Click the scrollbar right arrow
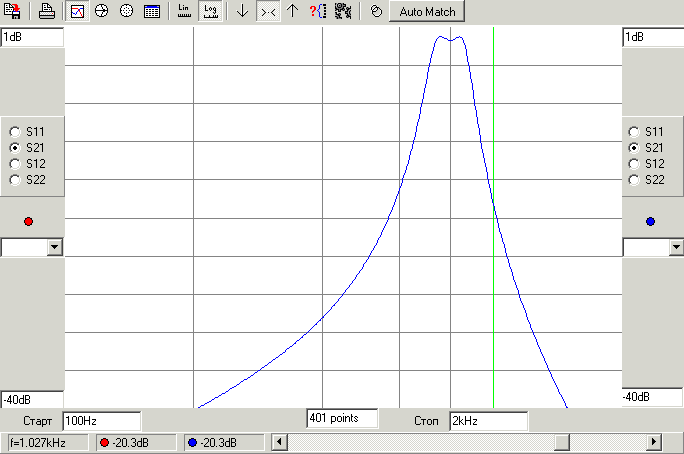 653,442
